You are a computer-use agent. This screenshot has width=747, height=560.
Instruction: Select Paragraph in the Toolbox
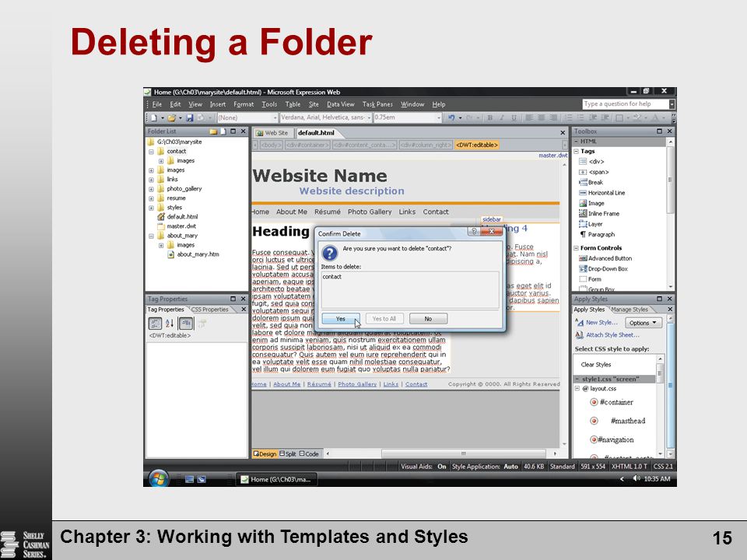pos(597,235)
